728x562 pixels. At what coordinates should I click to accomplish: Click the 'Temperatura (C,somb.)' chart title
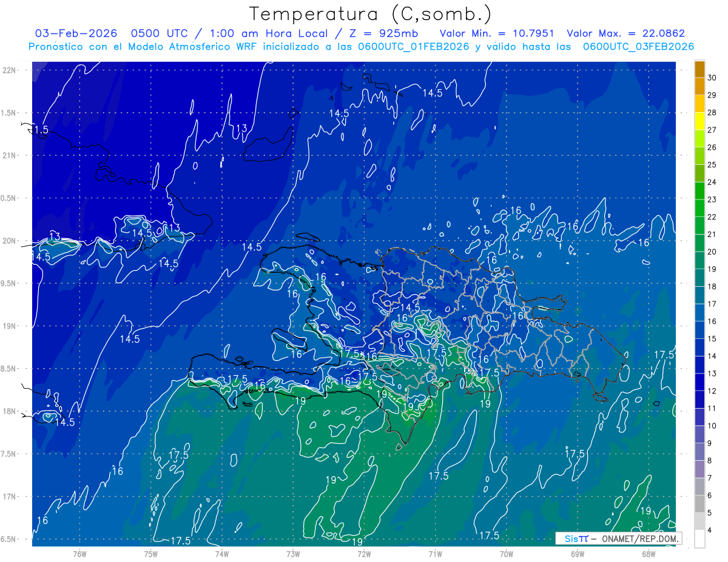[x=370, y=14]
